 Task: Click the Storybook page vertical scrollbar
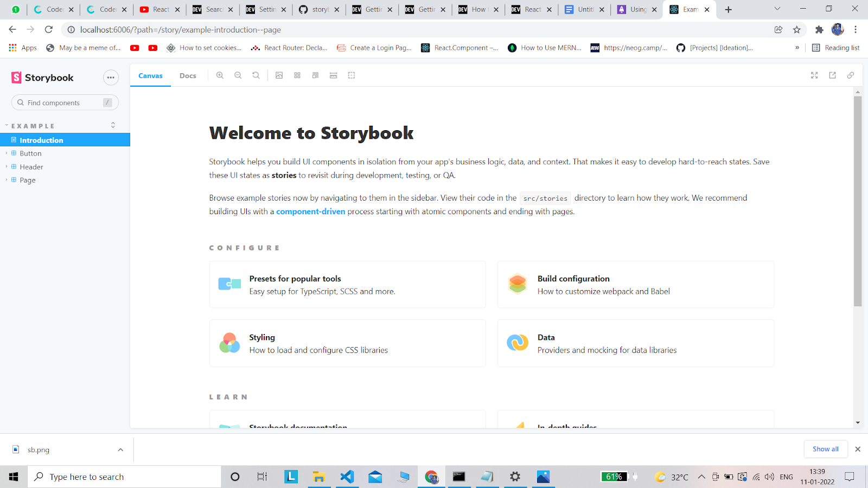(858, 201)
